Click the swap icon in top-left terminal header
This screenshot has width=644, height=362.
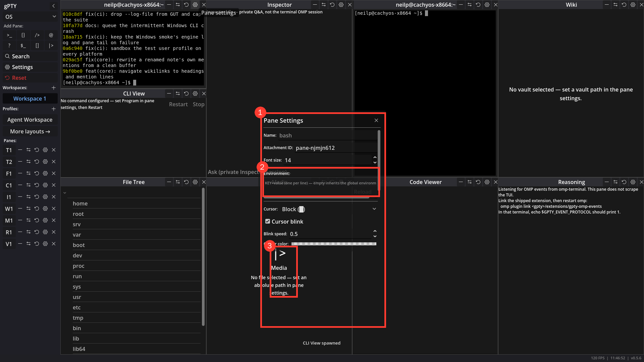point(178,5)
